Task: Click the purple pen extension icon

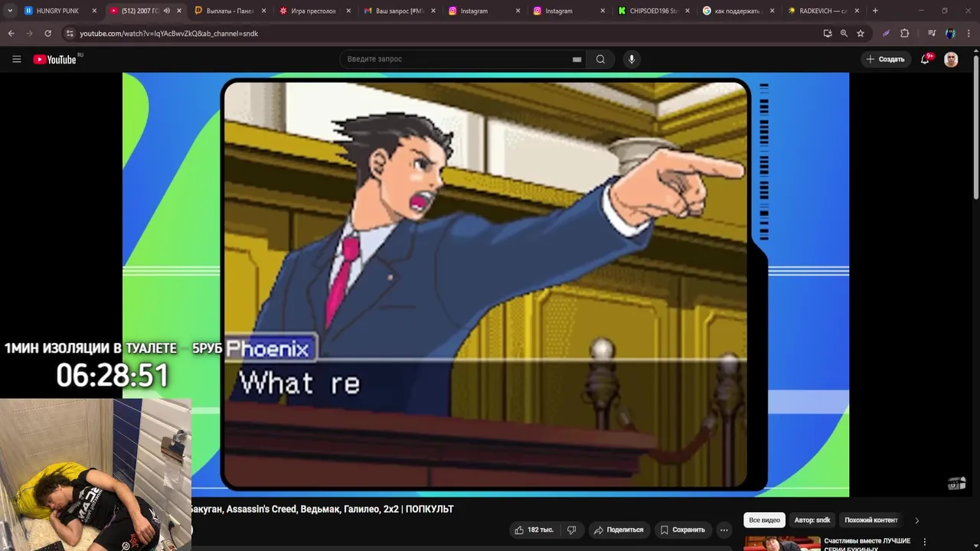Action: [886, 34]
